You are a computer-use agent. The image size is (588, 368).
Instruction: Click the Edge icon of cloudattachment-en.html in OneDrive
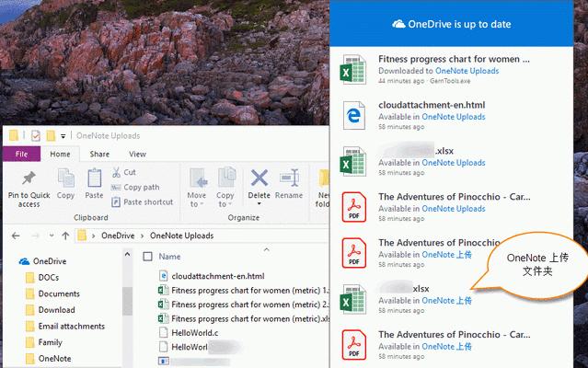353,115
